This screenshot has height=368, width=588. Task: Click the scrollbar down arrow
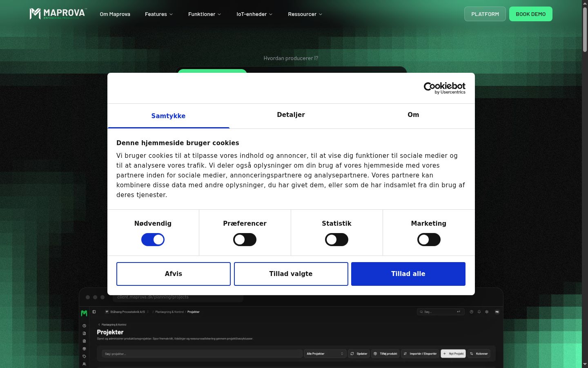tap(585, 364)
